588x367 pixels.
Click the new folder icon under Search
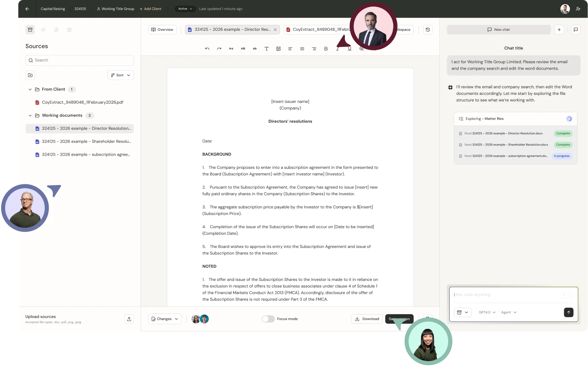coord(30,75)
